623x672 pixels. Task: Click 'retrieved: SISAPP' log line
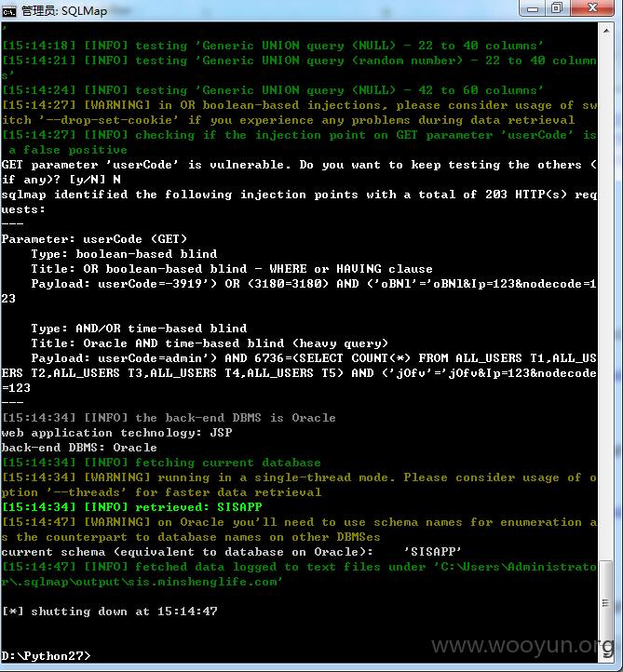131,507
